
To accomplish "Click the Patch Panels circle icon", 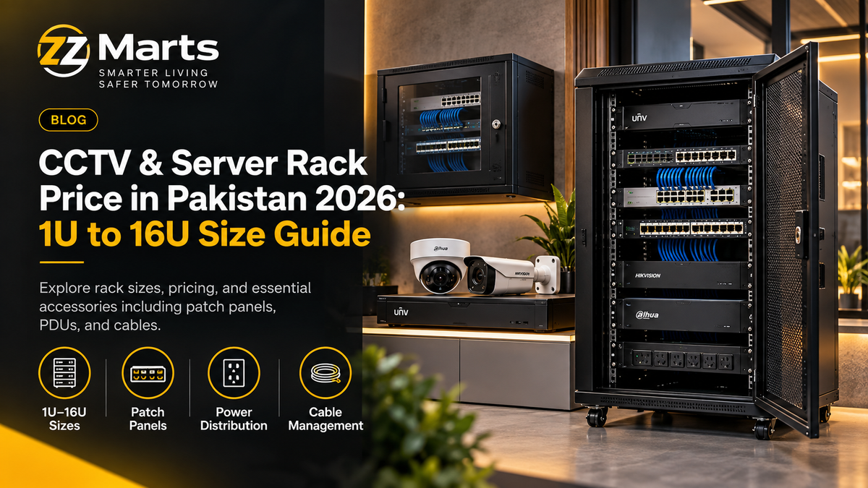I will click(148, 374).
